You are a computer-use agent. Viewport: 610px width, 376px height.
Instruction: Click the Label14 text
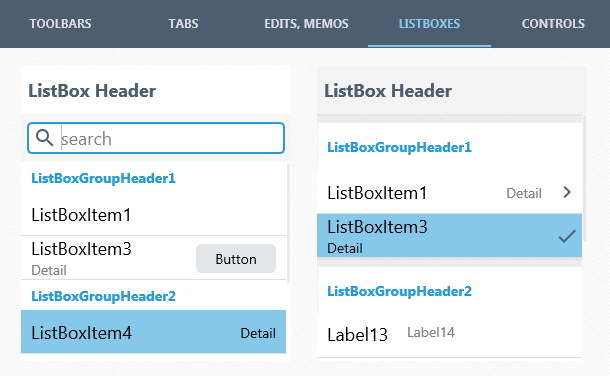point(431,332)
